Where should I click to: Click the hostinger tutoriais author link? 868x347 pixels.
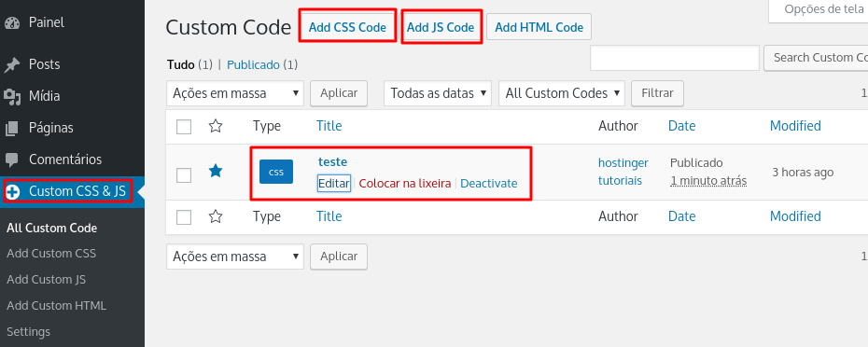(x=623, y=172)
